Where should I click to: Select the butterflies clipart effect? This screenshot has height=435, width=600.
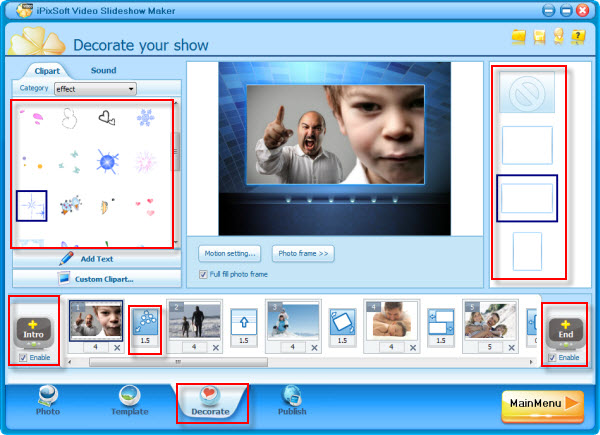coord(69,161)
